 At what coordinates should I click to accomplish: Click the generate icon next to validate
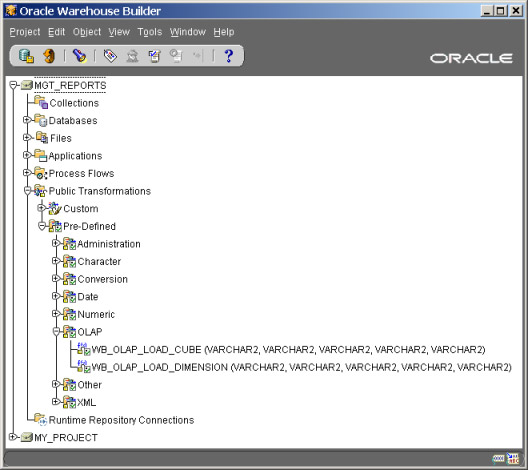tap(176, 56)
